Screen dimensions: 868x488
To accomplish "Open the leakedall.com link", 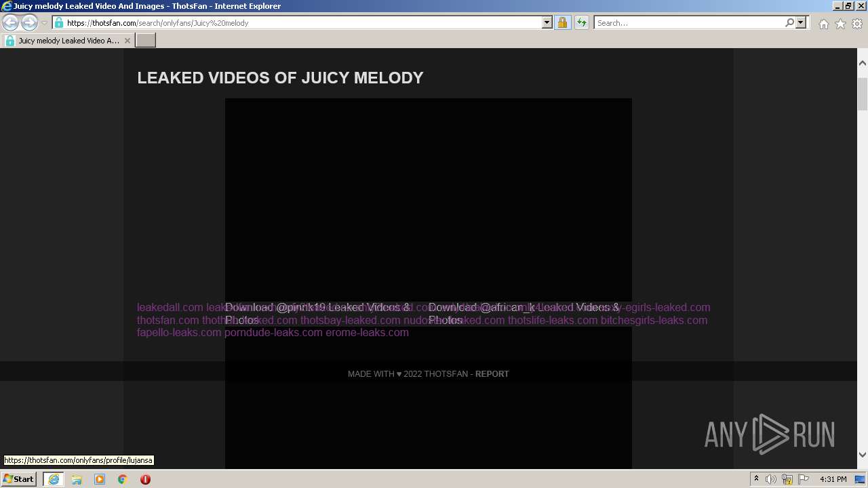I will coord(170,308).
